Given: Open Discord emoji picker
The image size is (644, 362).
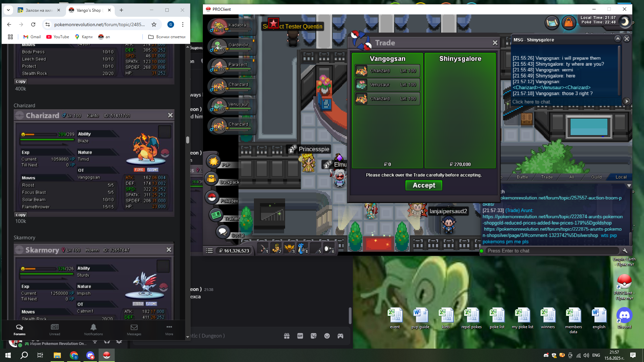Looking at the screenshot, I should (x=327, y=336).
